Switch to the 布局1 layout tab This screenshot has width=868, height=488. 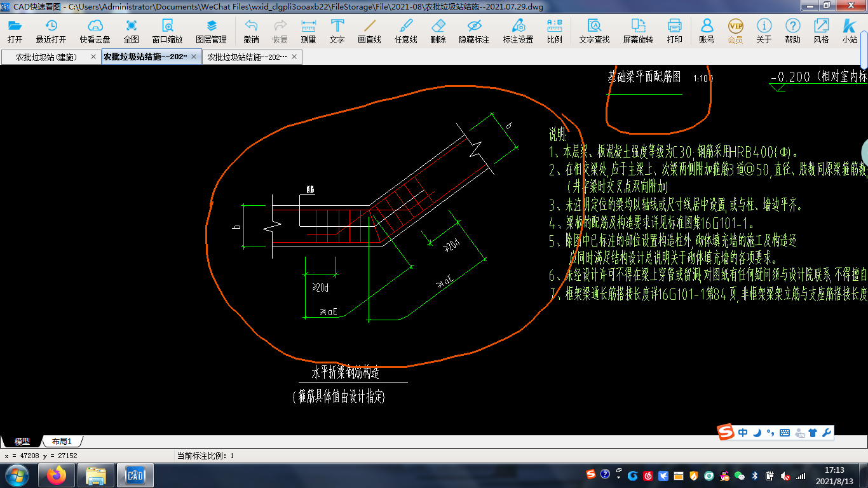pos(62,441)
